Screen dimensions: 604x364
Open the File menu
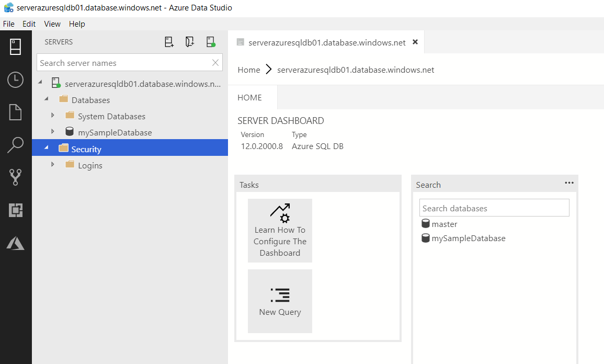[x=9, y=24]
